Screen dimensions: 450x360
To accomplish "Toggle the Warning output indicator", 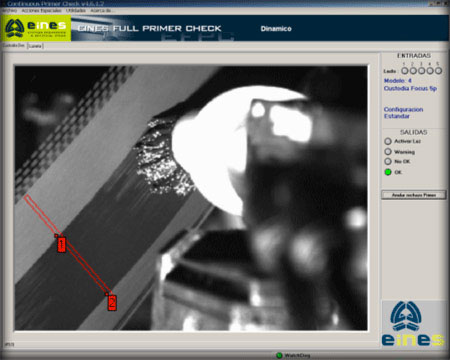I will pyautogui.click(x=388, y=152).
